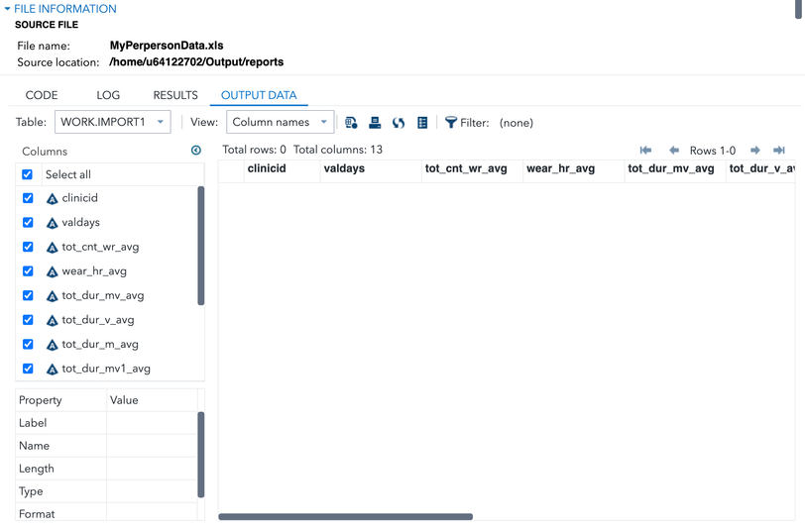Click the file name MyPerpersonData.xls

(x=167, y=46)
